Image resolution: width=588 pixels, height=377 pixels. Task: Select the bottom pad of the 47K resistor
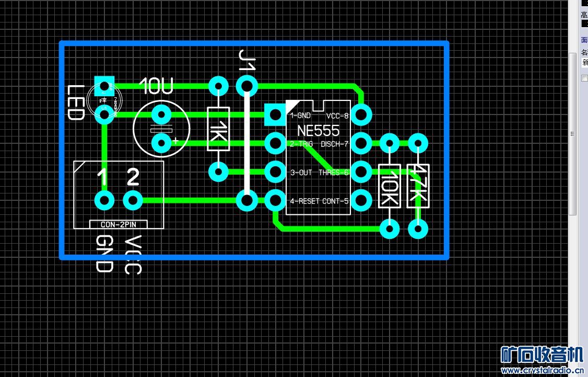click(x=418, y=229)
